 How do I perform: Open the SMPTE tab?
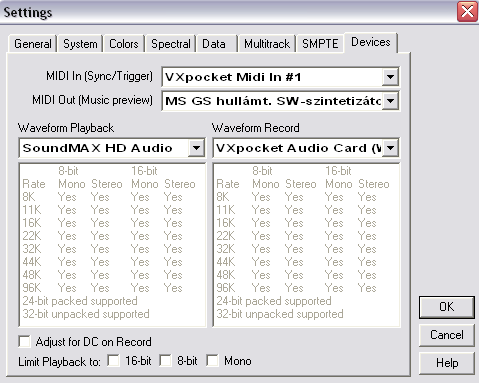point(320,44)
